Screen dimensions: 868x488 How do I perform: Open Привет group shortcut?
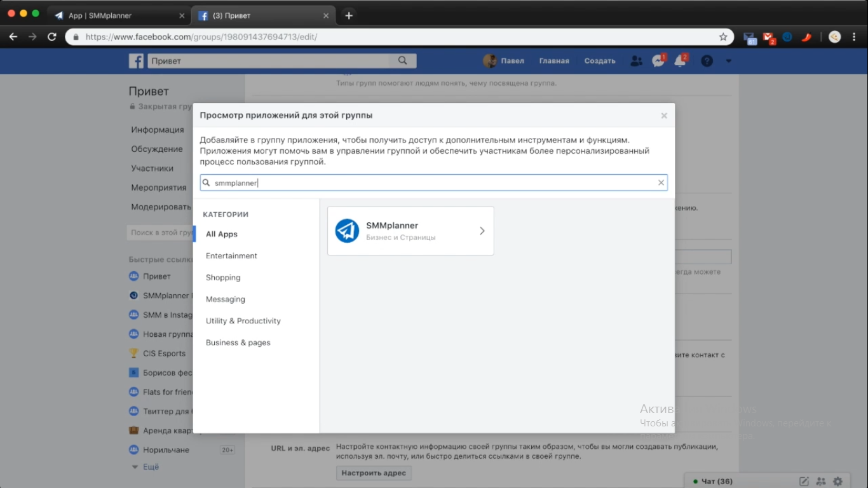156,276
